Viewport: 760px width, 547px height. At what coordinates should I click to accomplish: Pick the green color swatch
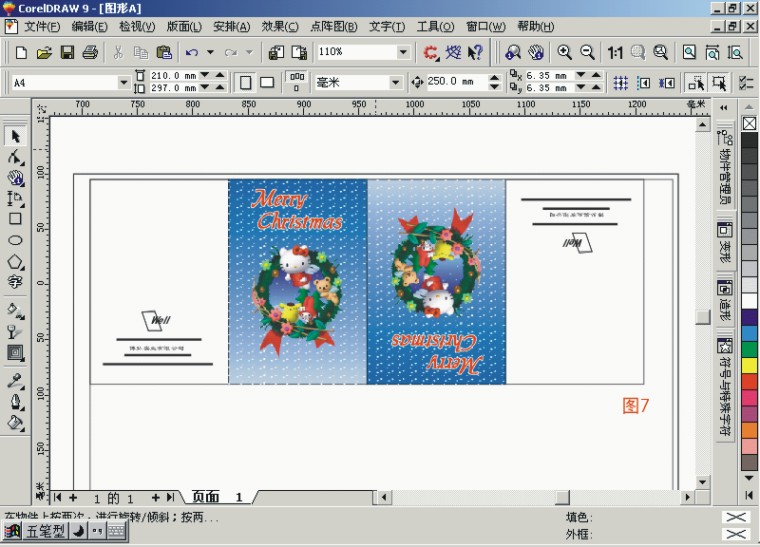pos(749,349)
